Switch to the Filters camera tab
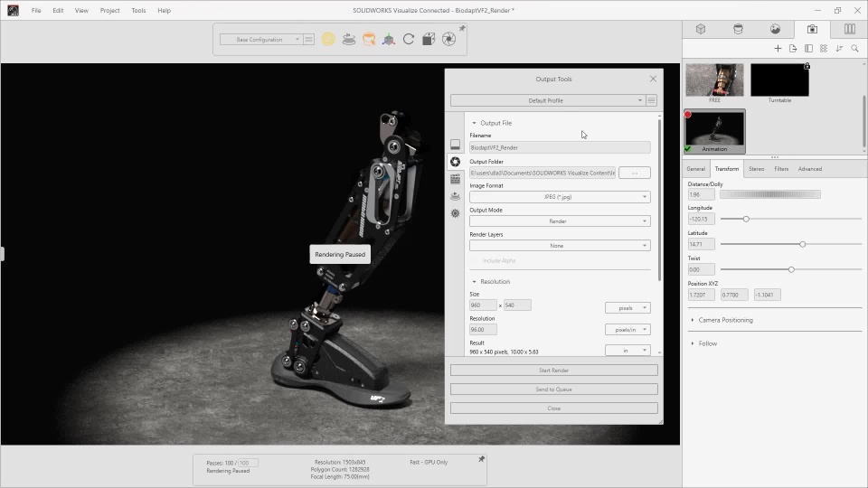The width and height of the screenshot is (868, 488). [x=781, y=169]
